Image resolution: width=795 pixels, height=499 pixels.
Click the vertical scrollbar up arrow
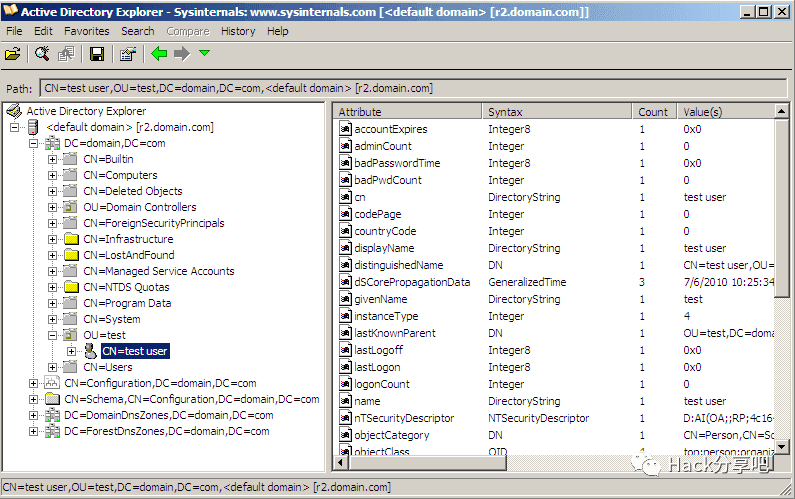(x=782, y=111)
